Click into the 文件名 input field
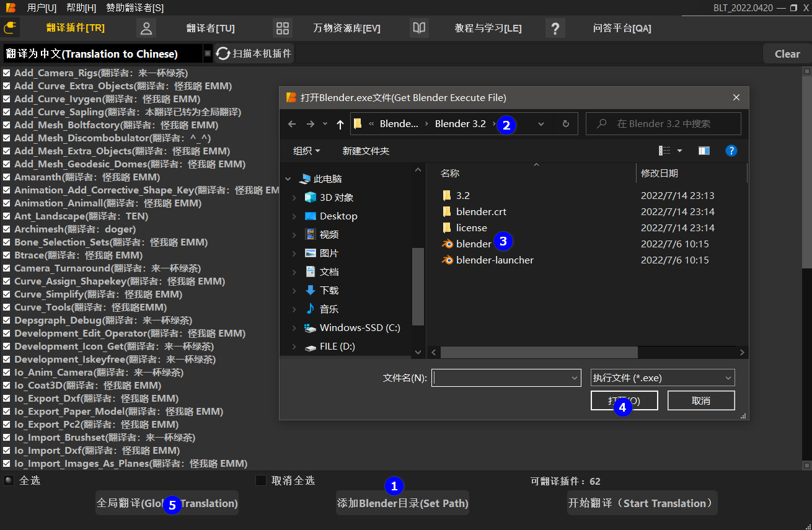The image size is (812, 530). (x=501, y=378)
